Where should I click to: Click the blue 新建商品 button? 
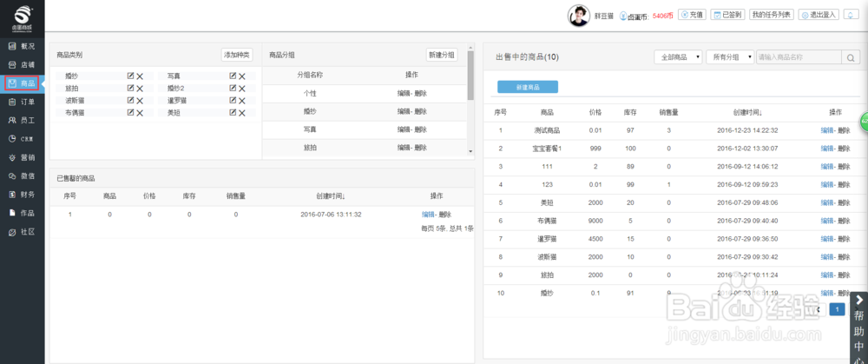click(528, 87)
